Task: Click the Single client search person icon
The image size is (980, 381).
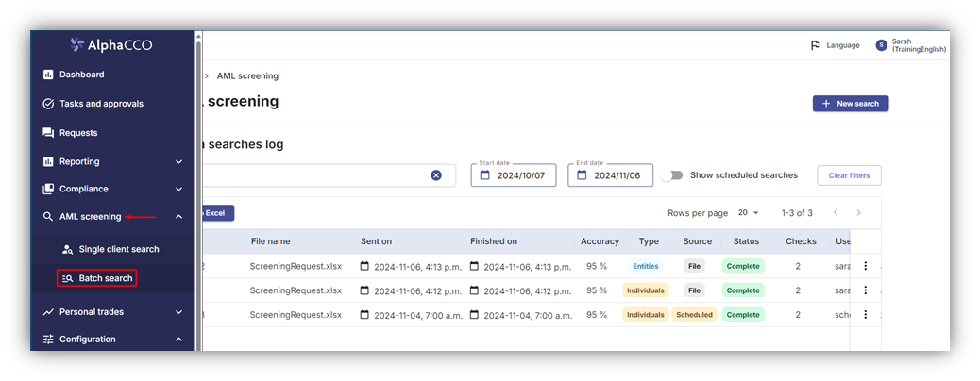Action: (x=67, y=249)
